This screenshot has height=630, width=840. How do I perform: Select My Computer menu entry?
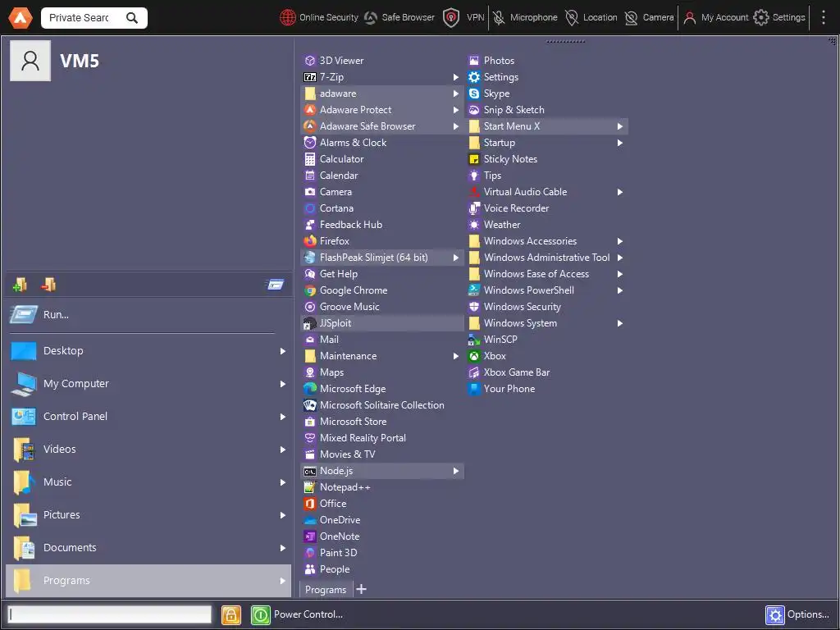point(148,384)
